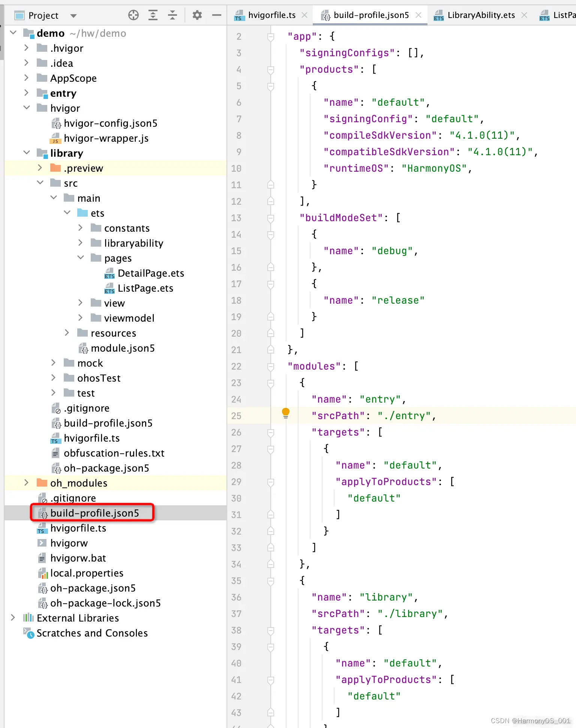Click the hvigorw script file icon
The height and width of the screenshot is (728, 576).
click(x=42, y=543)
